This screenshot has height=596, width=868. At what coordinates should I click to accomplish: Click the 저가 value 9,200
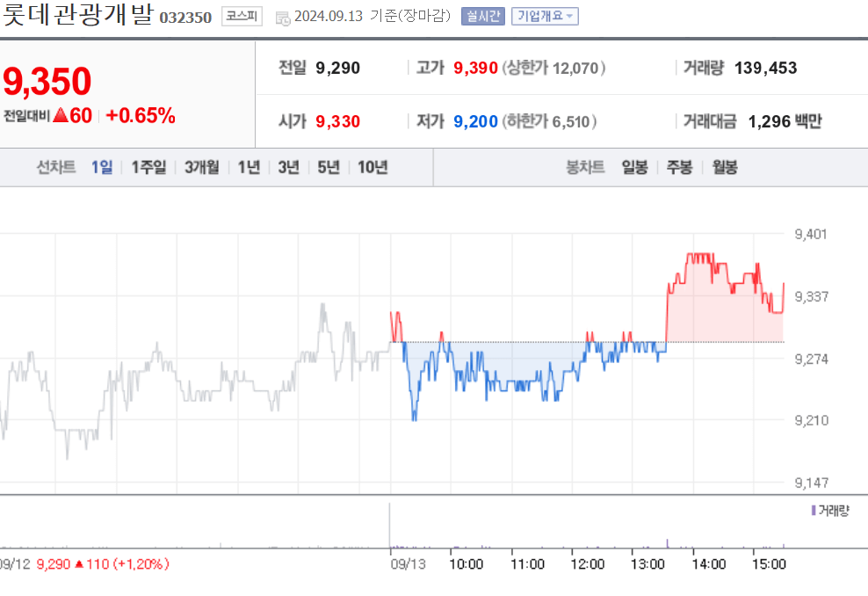475,121
